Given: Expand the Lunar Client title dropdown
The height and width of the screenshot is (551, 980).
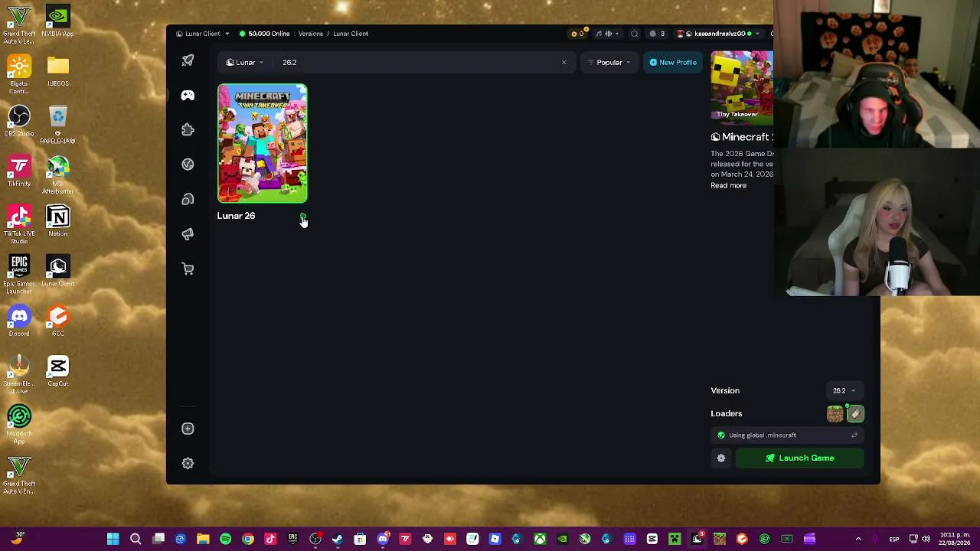Looking at the screenshot, I should (x=203, y=34).
